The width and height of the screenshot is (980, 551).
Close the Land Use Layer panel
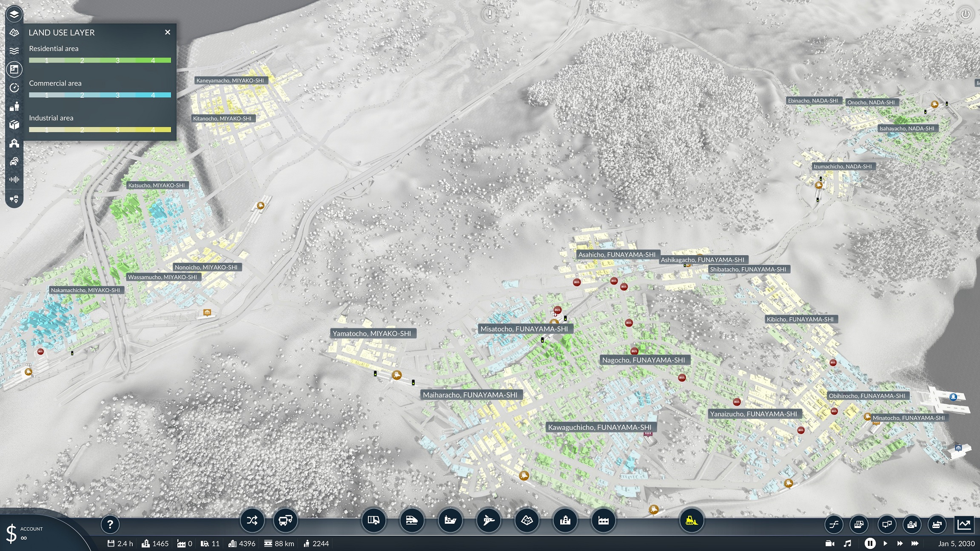click(x=168, y=32)
